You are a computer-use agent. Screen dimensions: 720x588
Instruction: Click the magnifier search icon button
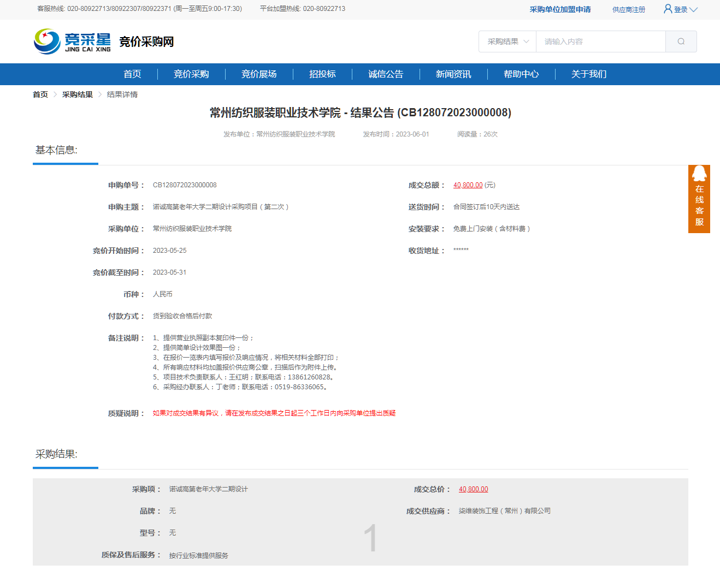point(681,41)
